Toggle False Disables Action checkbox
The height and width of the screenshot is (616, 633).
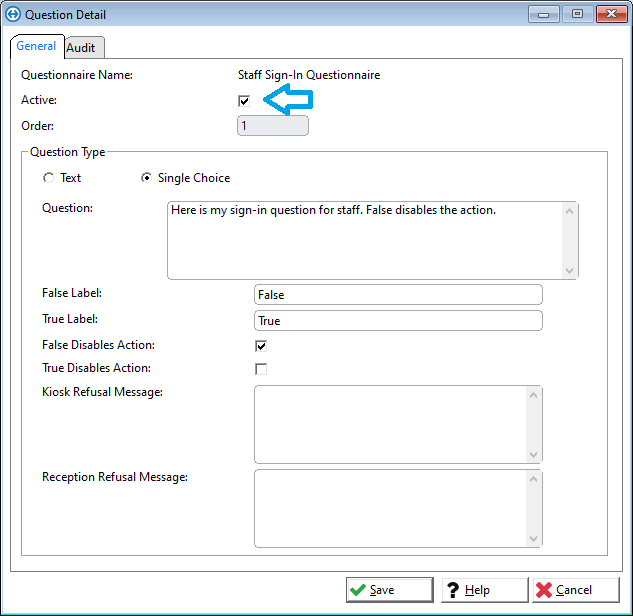tap(261, 346)
